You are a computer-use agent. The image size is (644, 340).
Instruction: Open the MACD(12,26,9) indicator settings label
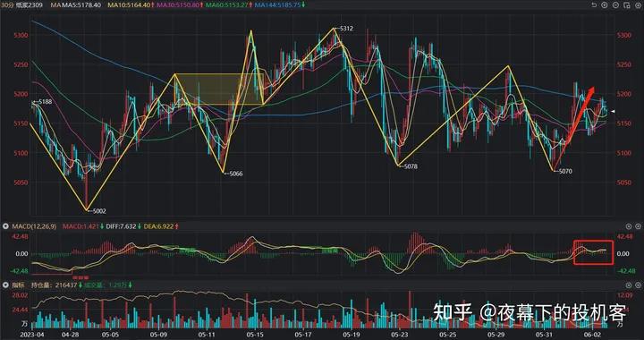pos(34,226)
